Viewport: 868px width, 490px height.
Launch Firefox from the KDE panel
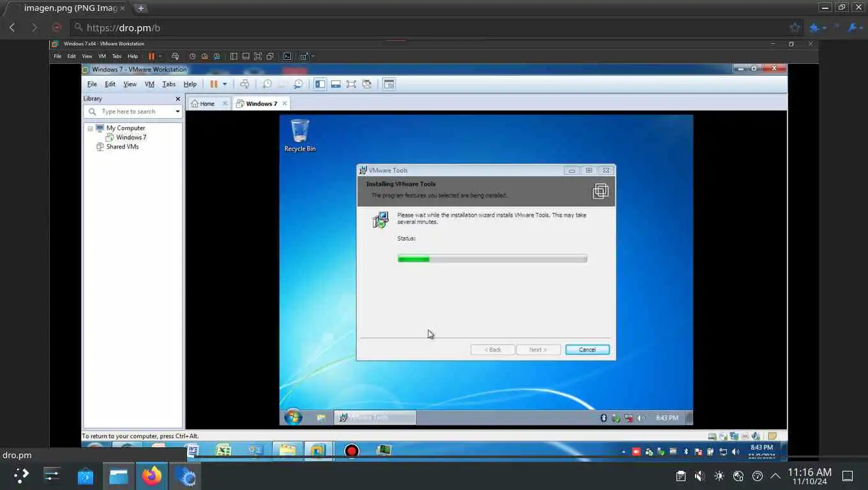coord(152,476)
